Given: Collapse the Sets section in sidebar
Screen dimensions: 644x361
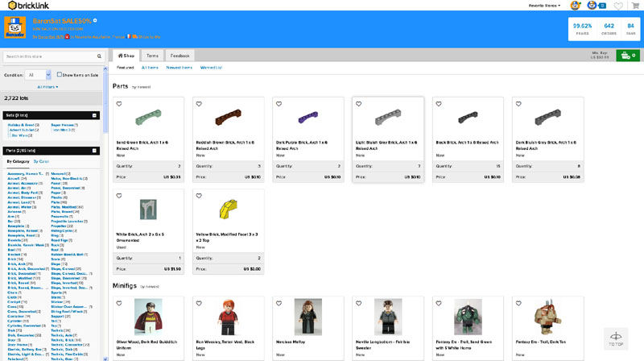Looking at the screenshot, I should (94, 115).
